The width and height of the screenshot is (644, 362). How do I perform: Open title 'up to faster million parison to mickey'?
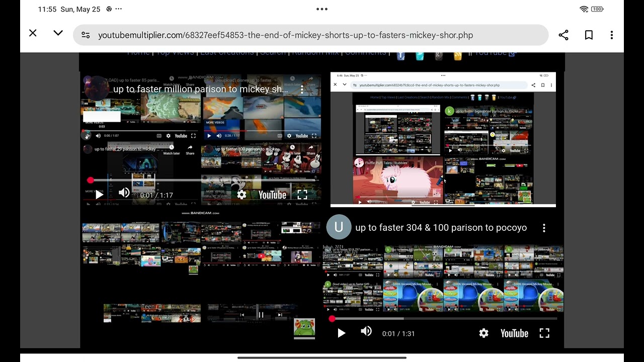pos(200,89)
